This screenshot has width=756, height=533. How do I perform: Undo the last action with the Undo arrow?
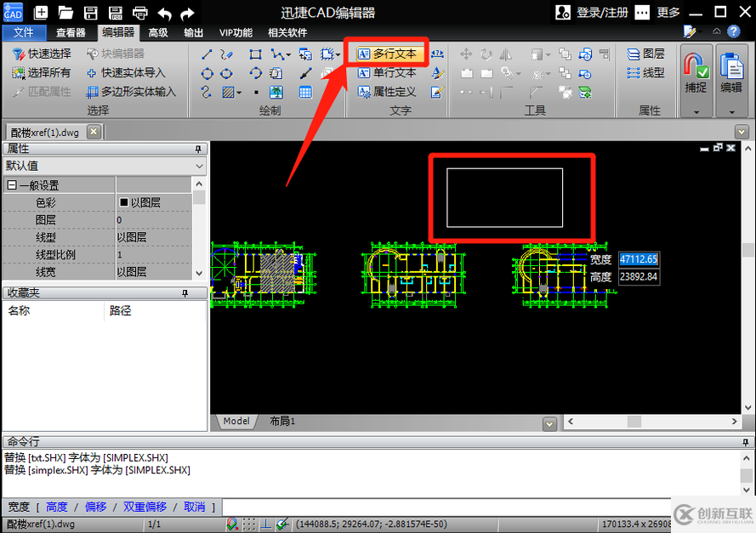[164, 14]
